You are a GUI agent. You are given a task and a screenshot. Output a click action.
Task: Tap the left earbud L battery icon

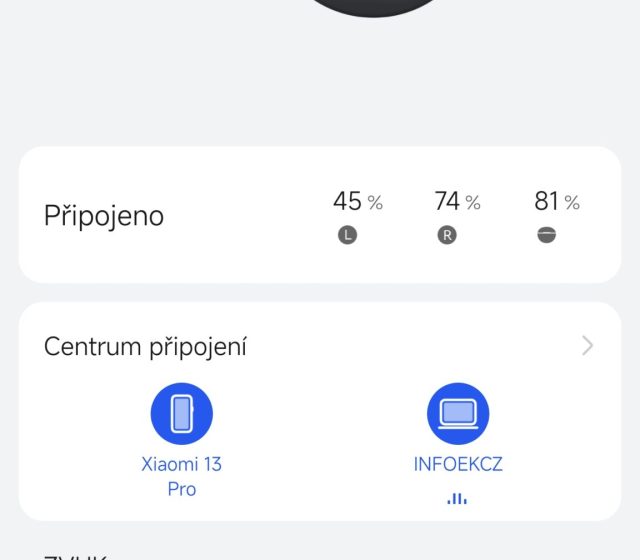click(347, 236)
